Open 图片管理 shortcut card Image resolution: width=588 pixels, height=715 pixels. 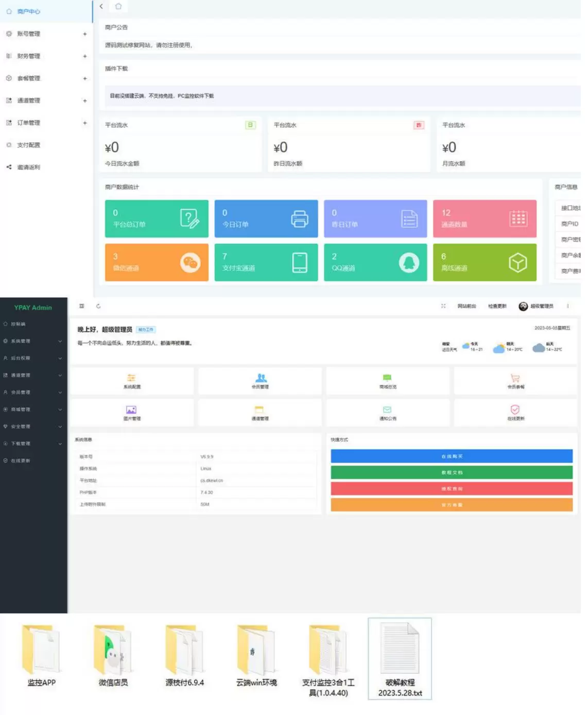click(132, 413)
